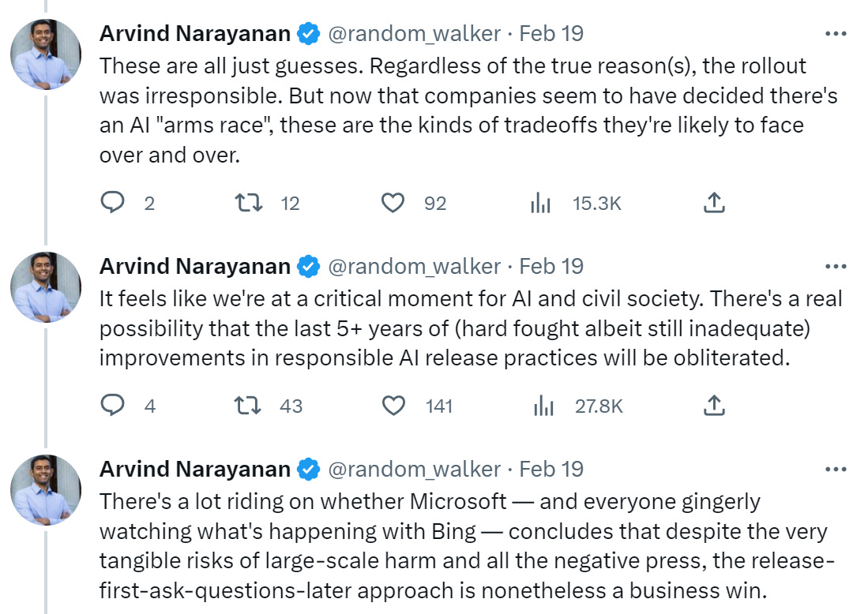Open more options on second tweet

[x=835, y=266]
